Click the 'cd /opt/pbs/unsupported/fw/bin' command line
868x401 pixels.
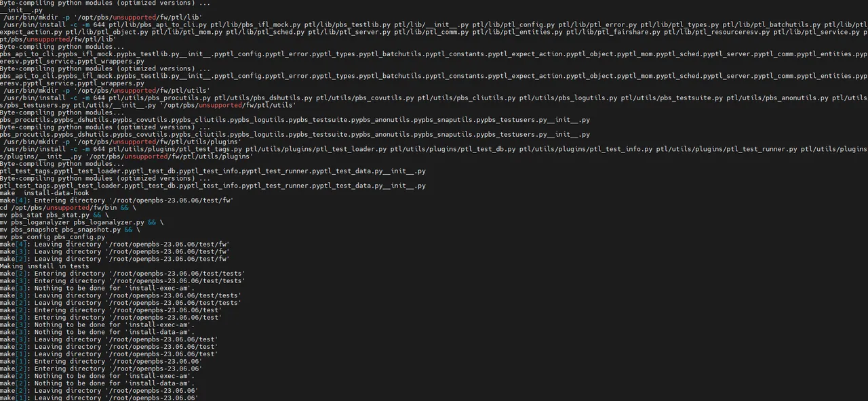pos(68,207)
